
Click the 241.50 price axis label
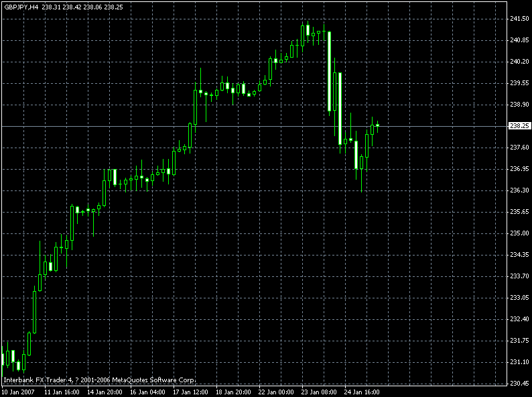tap(519, 19)
